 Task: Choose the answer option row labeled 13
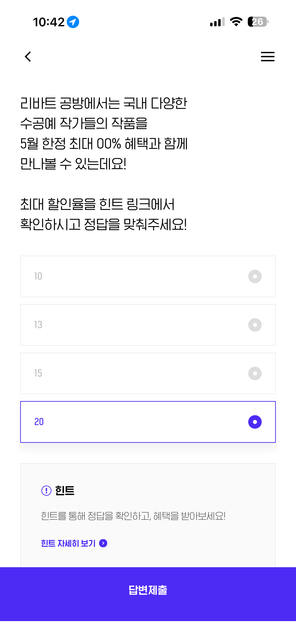[148, 325]
